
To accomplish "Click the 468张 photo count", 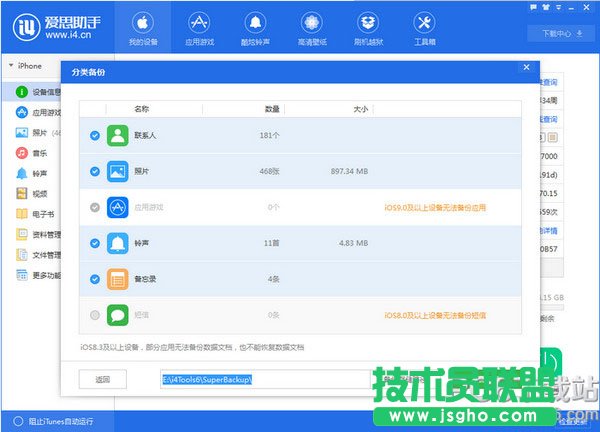I will coord(269,171).
